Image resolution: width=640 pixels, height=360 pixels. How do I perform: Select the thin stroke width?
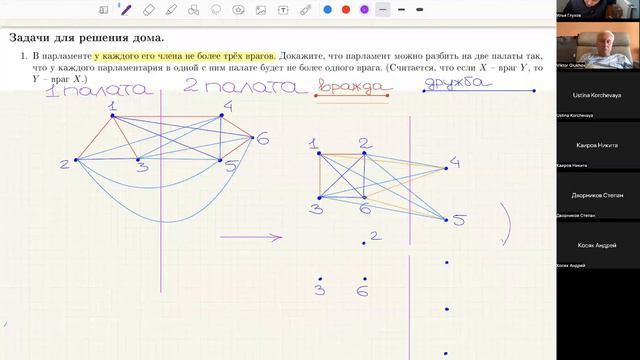click(383, 9)
